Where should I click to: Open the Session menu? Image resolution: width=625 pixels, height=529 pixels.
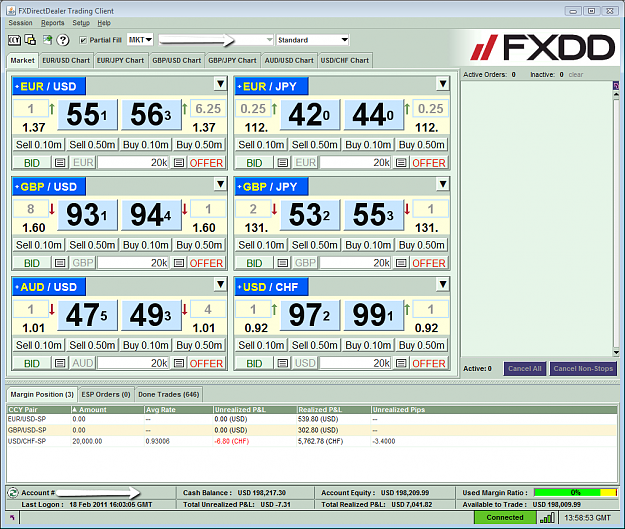20,23
